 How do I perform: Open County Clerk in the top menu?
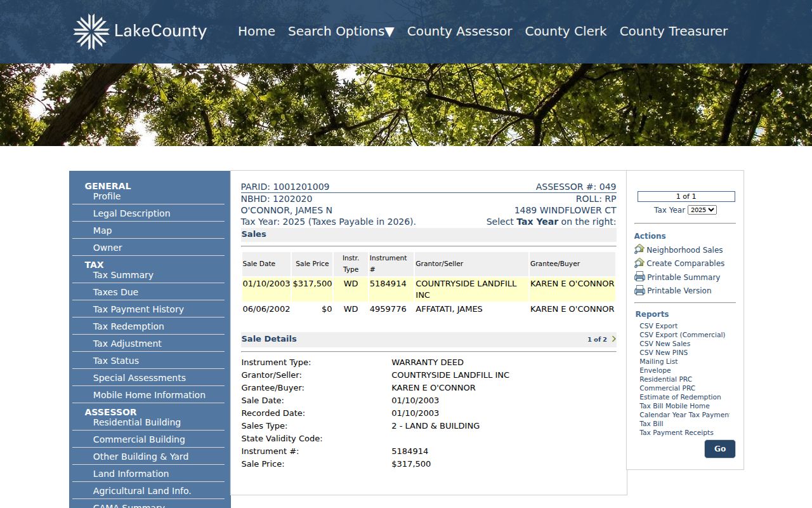pos(566,31)
